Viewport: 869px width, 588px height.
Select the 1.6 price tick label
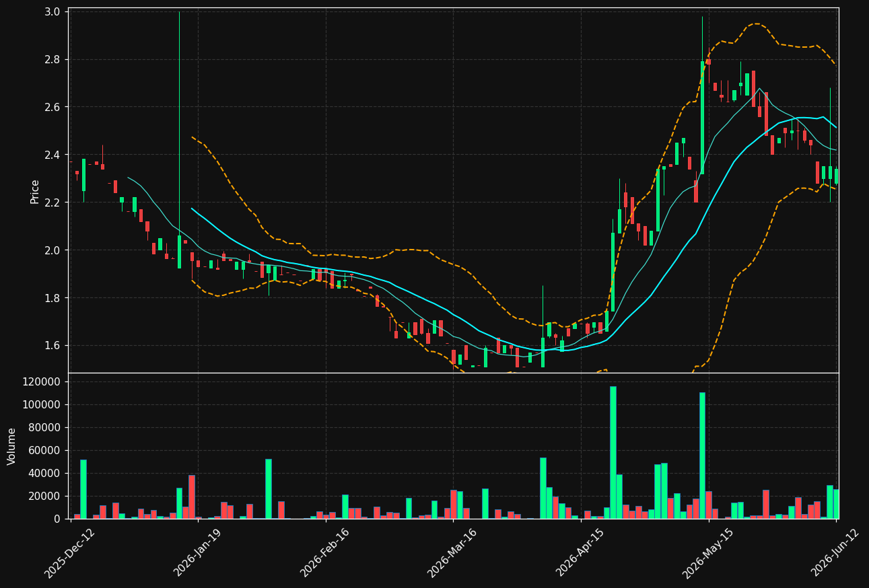coord(54,346)
